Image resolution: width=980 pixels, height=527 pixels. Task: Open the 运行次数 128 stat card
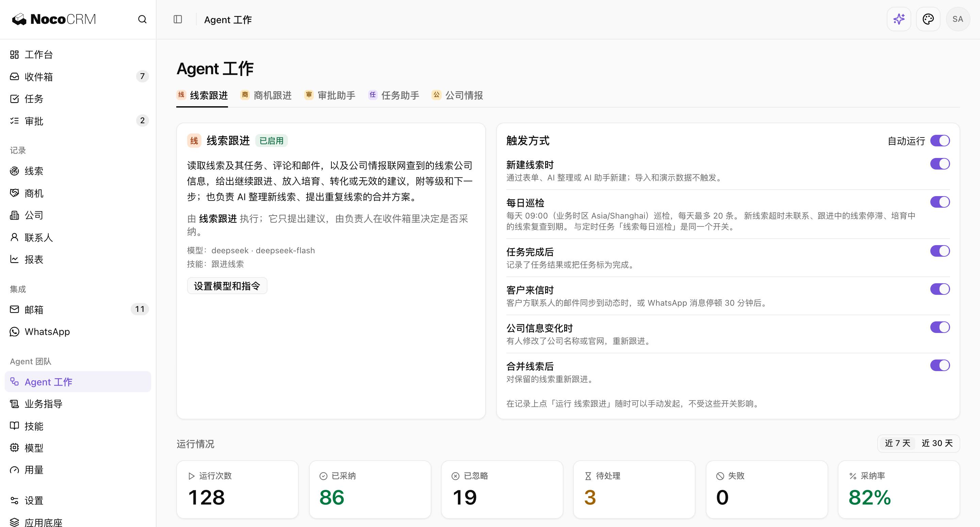[x=238, y=489]
